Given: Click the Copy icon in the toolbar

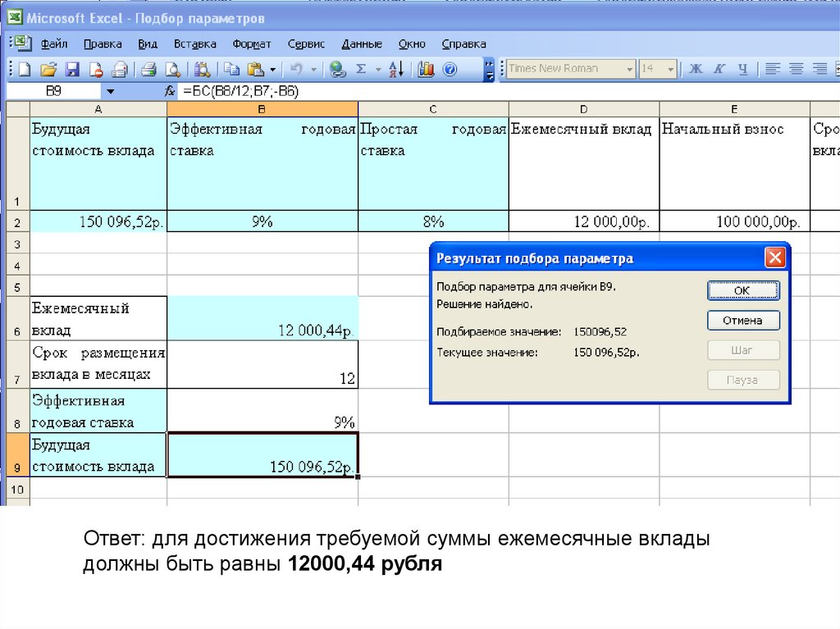Looking at the screenshot, I should tap(232, 70).
